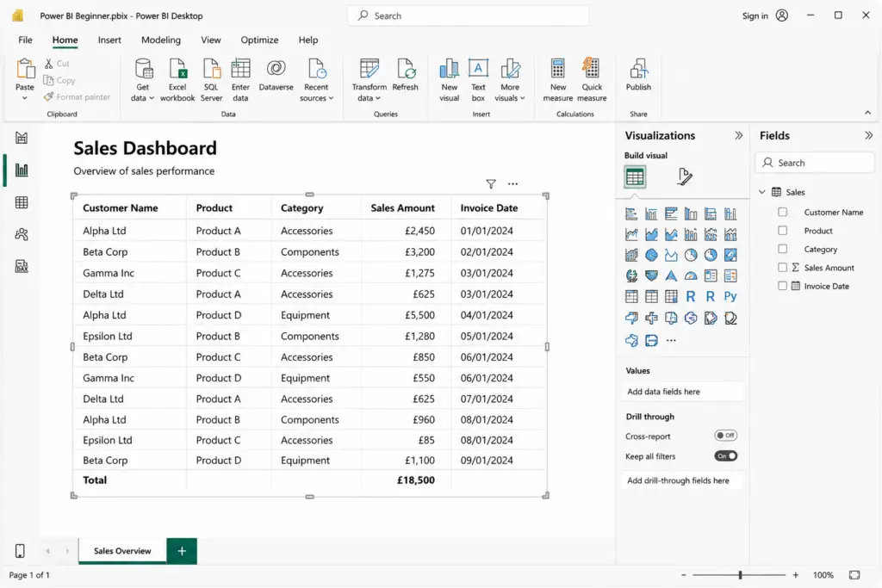Activate the Format painter tool
Viewport: 882px width, 588px height.
tap(77, 96)
